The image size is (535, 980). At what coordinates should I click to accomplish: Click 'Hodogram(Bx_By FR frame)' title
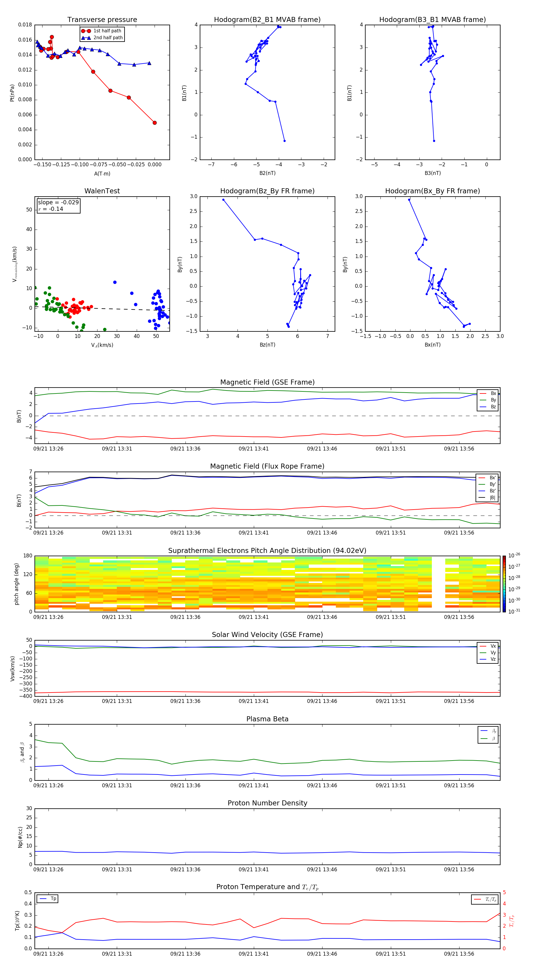432,191
